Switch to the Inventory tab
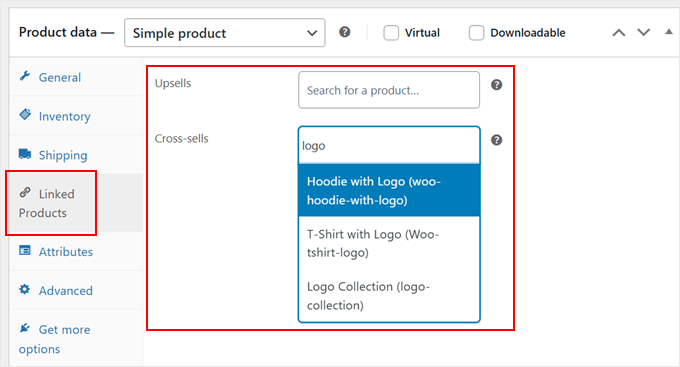This screenshot has height=367, width=680. 76,116
